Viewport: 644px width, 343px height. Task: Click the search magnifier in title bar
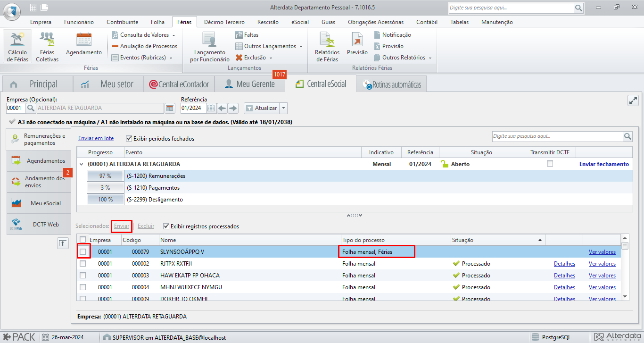click(x=578, y=8)
